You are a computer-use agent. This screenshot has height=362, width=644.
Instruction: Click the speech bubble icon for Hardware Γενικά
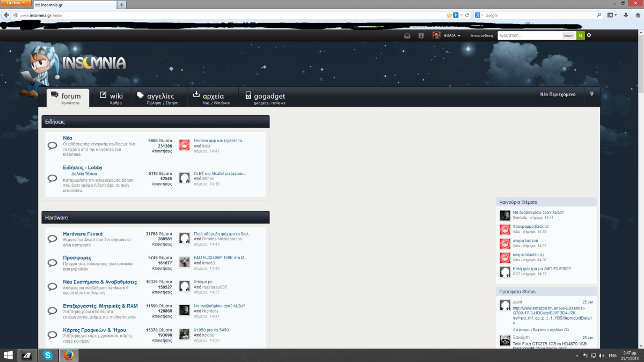(x=53, y=239)
